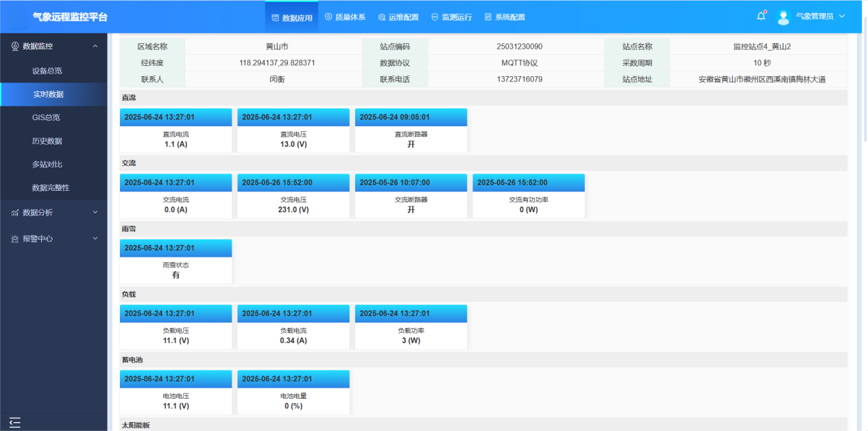Go to 历史数据 page
This screenshot has width=868, height=431.
coord(47,141)
